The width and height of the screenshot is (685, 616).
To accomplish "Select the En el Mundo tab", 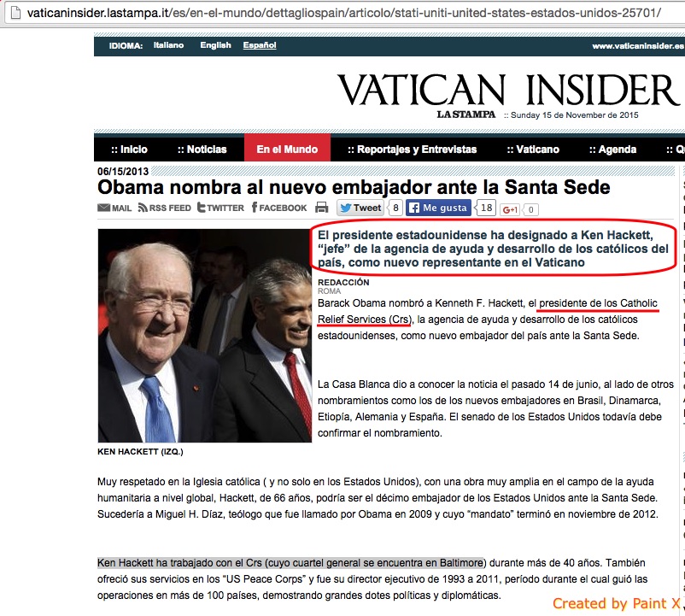I will pyautogui.click(x=287, y=149).
